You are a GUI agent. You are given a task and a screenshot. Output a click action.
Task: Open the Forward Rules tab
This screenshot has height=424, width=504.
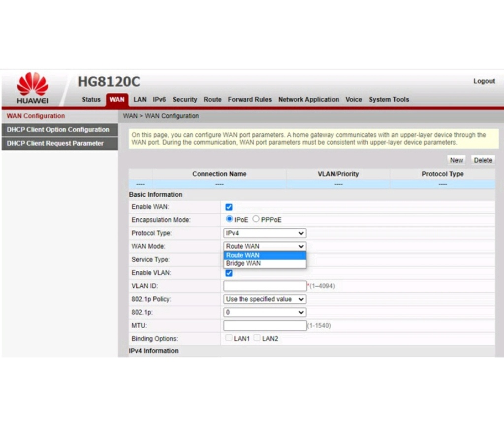[x=250, y=99]
